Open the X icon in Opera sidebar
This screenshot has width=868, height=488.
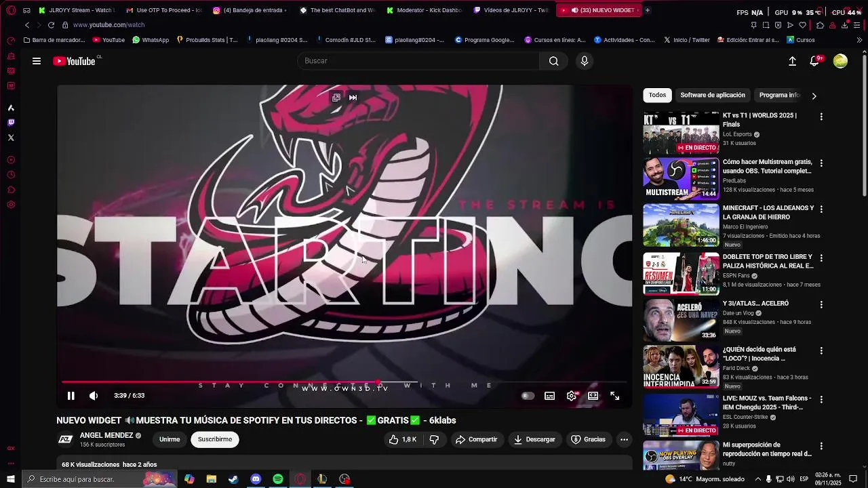(11, 138)
